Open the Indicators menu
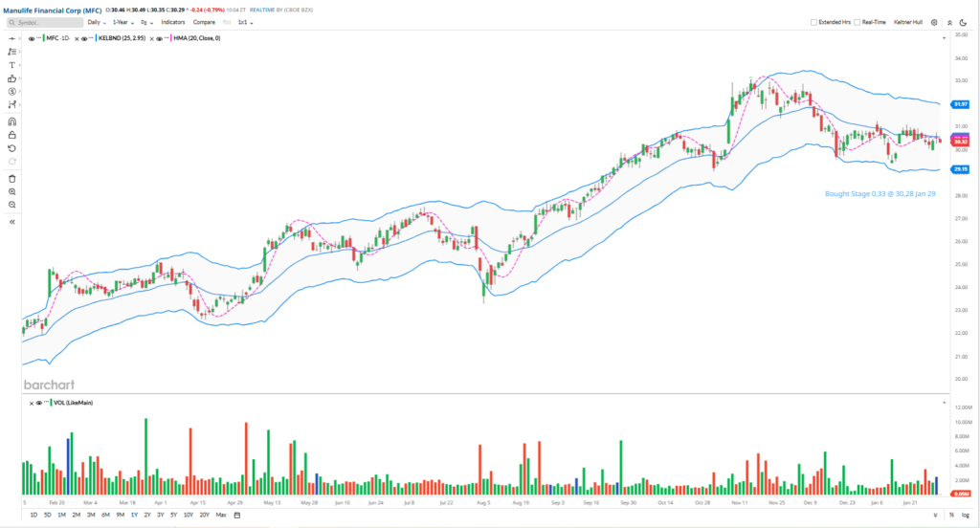This screenshot has width=980, height=528. click(x=173, y=21)
